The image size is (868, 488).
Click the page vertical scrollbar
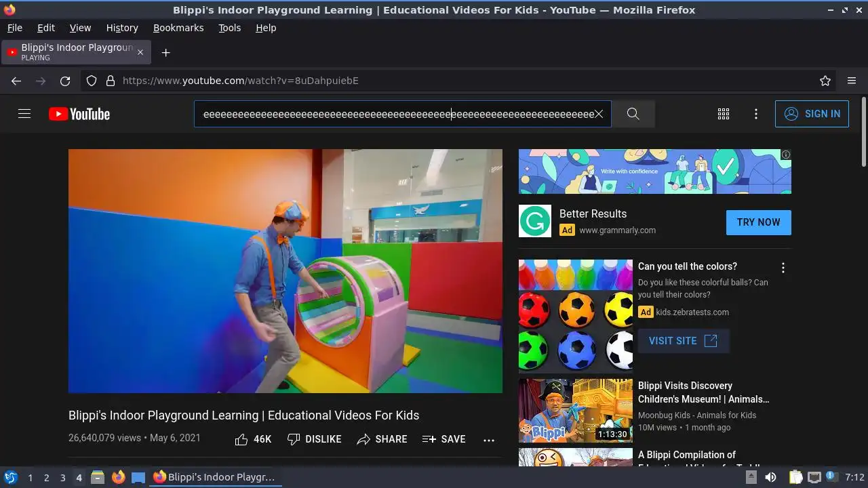(863, 132)
